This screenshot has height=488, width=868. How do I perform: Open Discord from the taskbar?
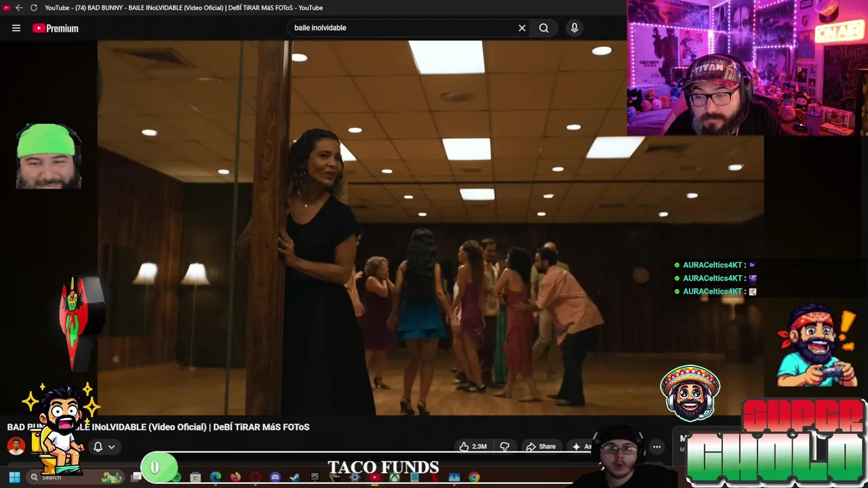(x=275, y=478)
